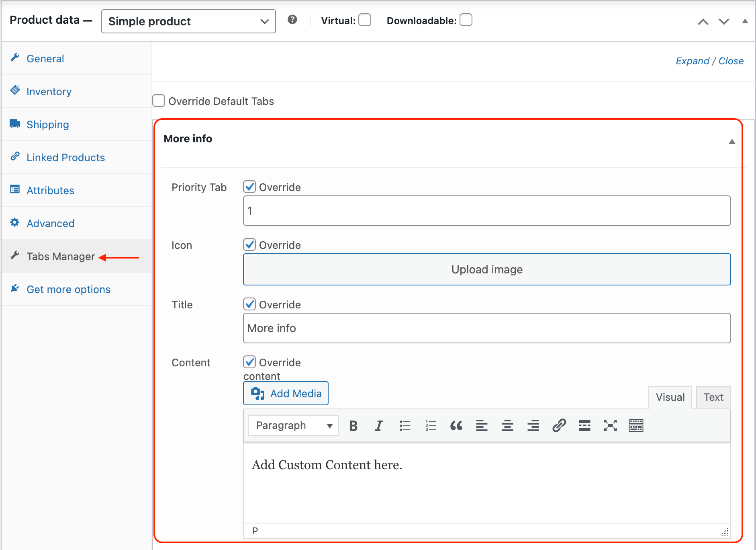Insert a bulleted list

click(x=405, y=425)
